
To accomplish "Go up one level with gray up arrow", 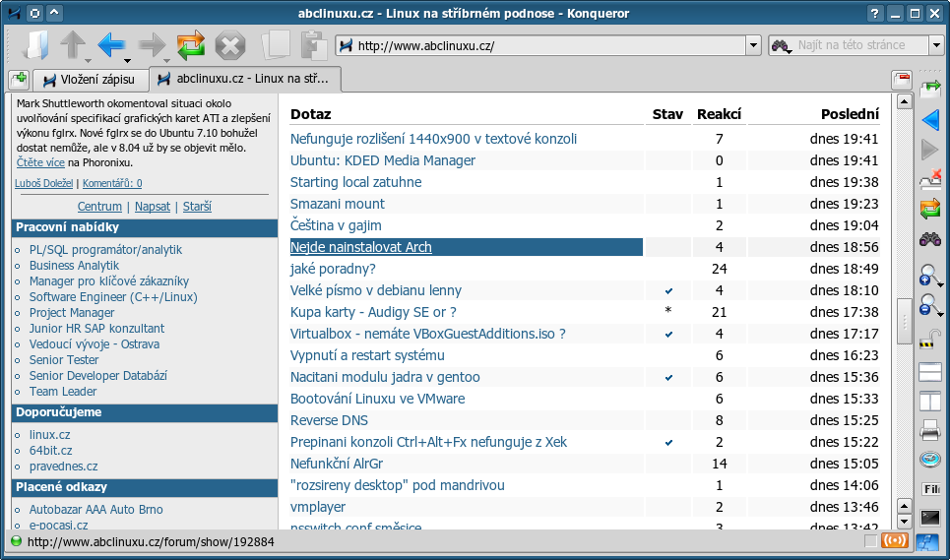I will 73,45.
